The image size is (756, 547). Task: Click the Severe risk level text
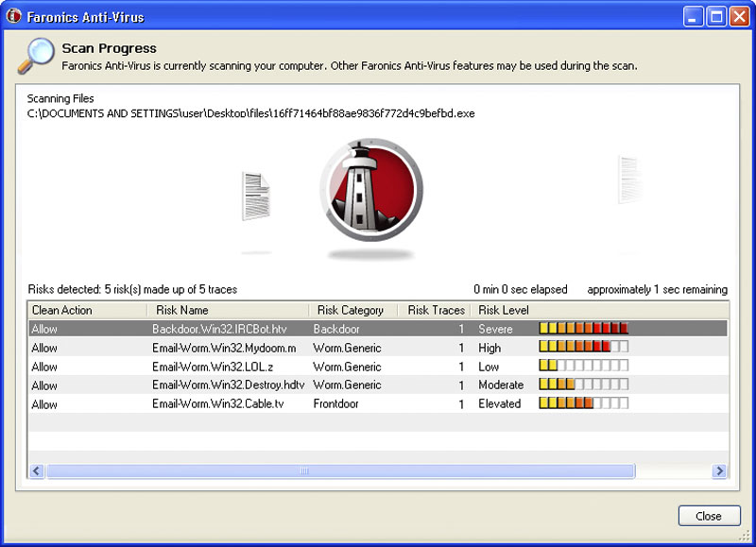pyautogui.click(x=495, y=329)
